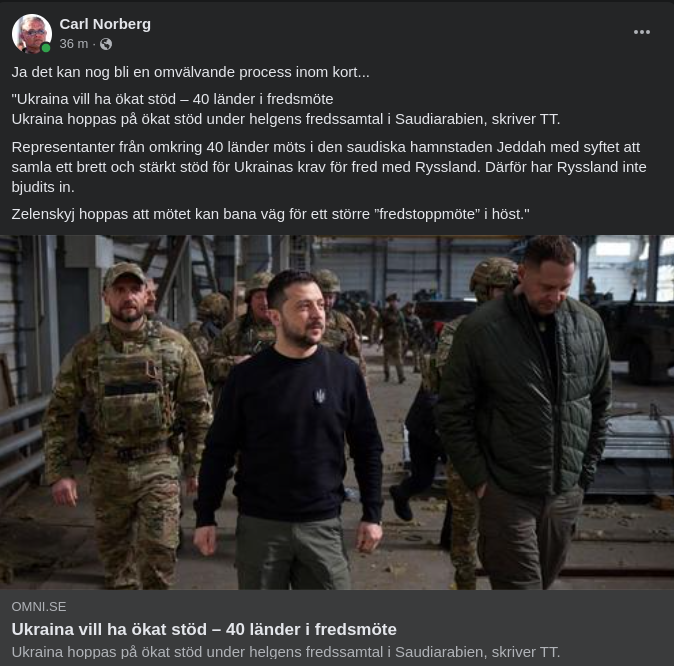This screenshot has width=674, height=666.
Task: Click the globe public audience icon
Action: pos(106,44)
